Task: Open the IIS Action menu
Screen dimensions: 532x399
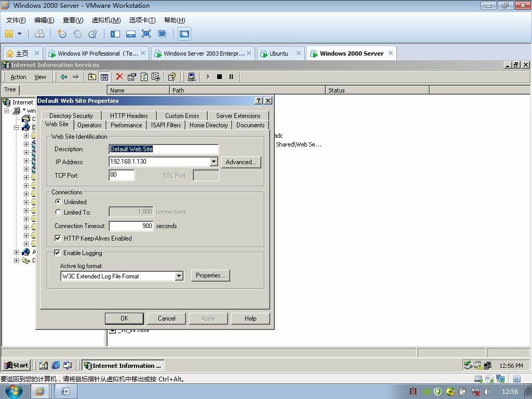Action: click(18, 77)
